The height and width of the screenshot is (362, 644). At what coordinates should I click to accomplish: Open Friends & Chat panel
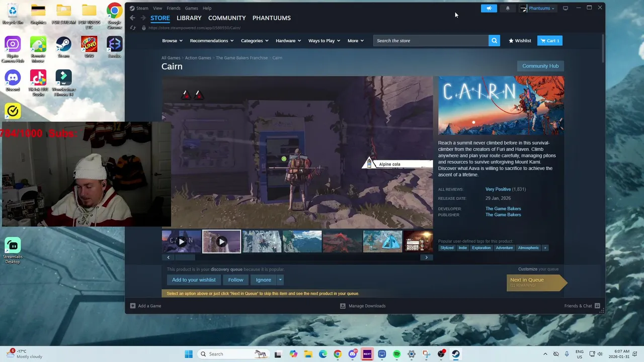coord(582,306)
